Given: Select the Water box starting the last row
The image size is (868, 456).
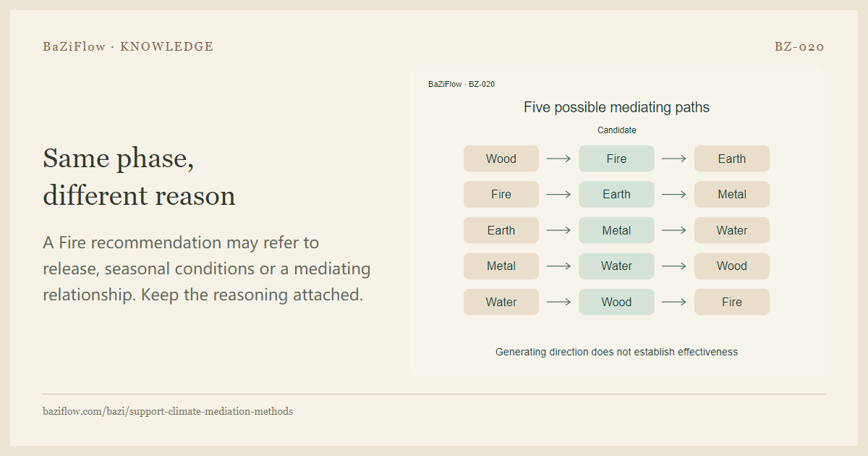Looking at the screenshot, I should (x=501, y=302).
